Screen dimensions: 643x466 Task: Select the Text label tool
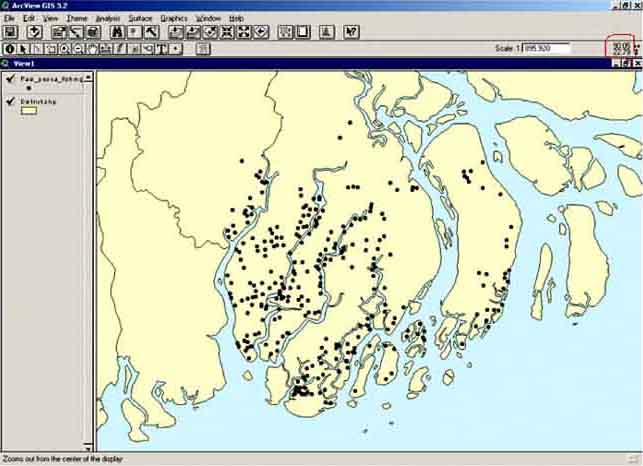pyautogui.click(x=162, y=48)
